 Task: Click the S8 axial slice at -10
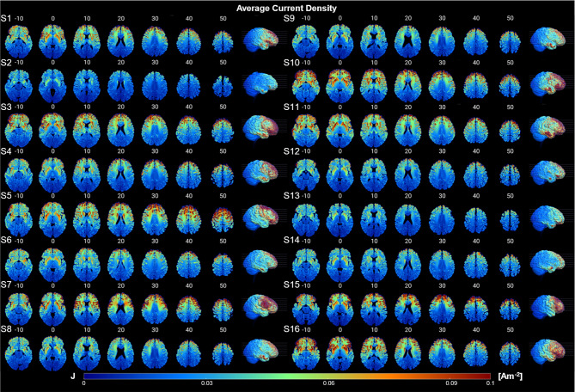20,351
